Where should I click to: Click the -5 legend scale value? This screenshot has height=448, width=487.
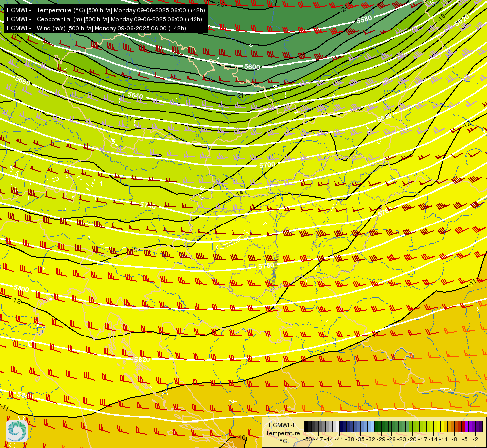point(465,439)
